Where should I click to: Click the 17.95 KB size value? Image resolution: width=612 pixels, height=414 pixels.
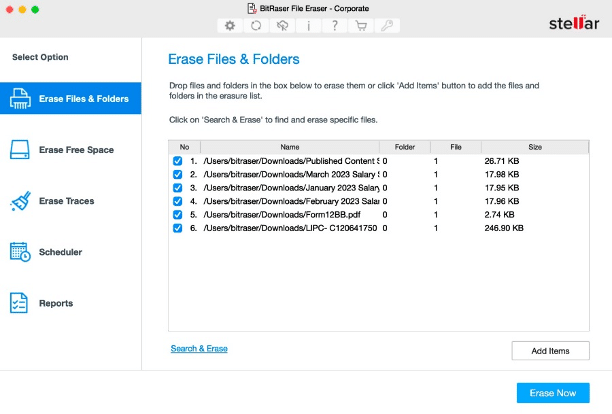(502, 188)
